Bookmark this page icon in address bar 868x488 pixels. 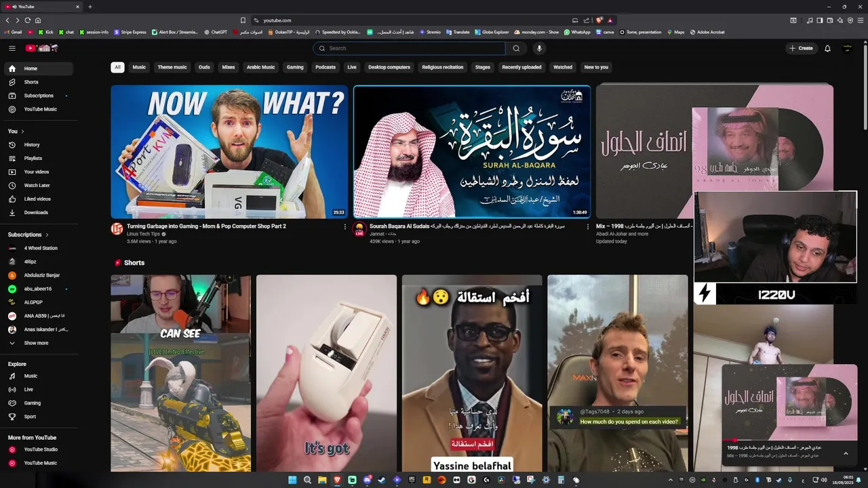click(243, 20)
